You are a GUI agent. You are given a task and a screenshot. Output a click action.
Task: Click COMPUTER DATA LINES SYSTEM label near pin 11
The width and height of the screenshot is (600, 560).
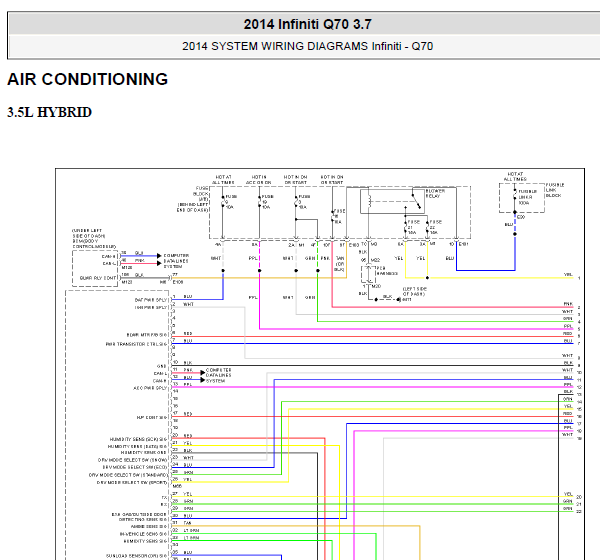218,376
